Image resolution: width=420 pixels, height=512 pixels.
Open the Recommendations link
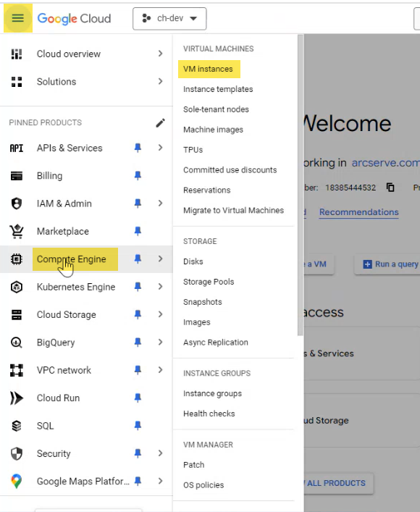click(359, 212)
